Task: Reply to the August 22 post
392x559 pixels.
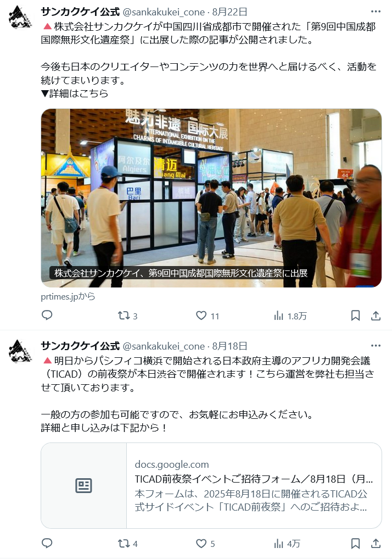Action: (47, 315)
